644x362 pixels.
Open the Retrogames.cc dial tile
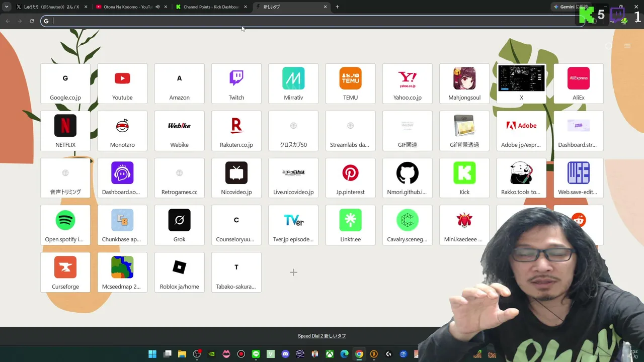[179, 178]
